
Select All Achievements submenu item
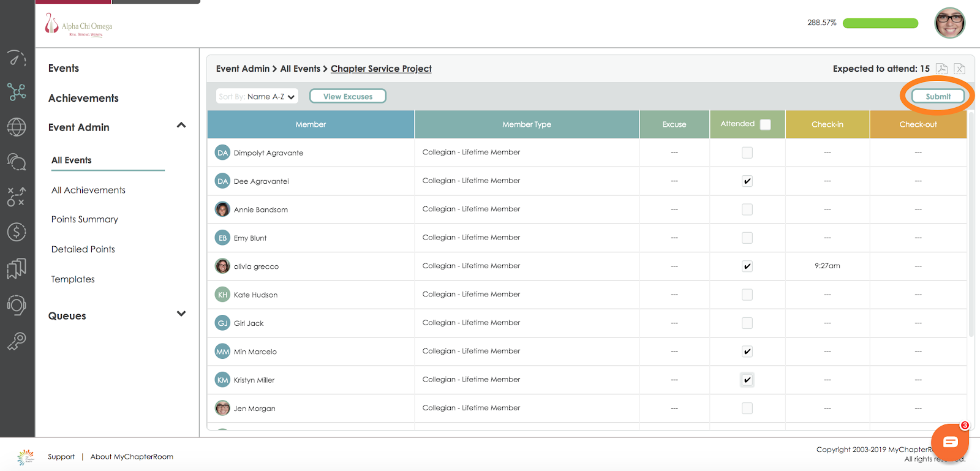(88, 190)
